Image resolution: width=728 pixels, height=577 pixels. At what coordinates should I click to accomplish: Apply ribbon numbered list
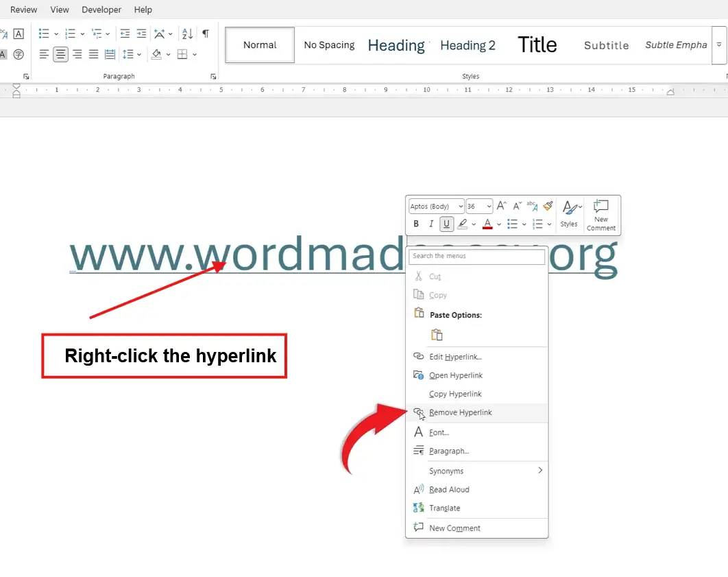pyautogui.click(x=70, y=34)
